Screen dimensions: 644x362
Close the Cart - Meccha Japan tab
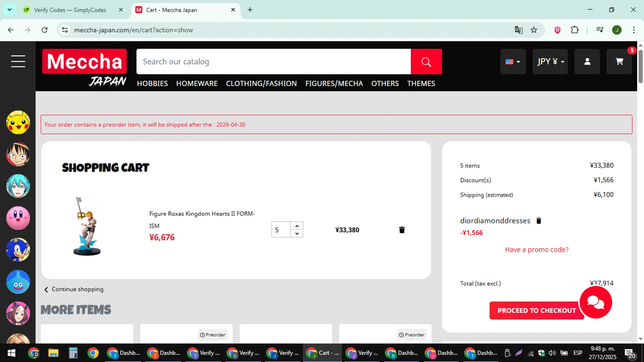tap(233, 9)
